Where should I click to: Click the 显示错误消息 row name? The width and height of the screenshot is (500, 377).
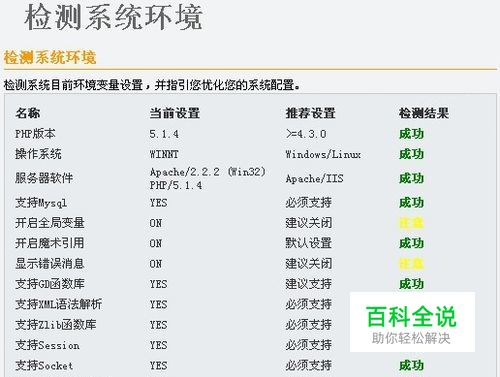tap(50, 264)
